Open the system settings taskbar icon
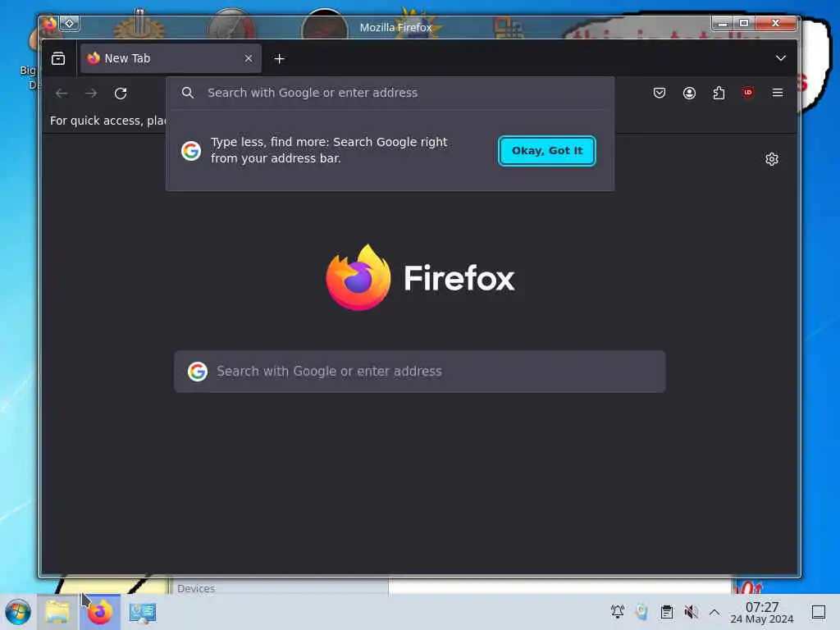 coord(143,612)
